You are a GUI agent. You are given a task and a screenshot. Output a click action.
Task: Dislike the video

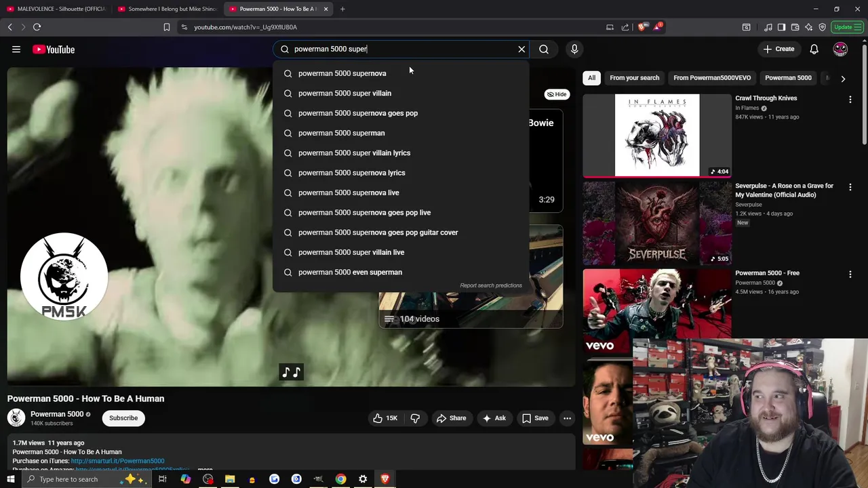coord(415,418)
